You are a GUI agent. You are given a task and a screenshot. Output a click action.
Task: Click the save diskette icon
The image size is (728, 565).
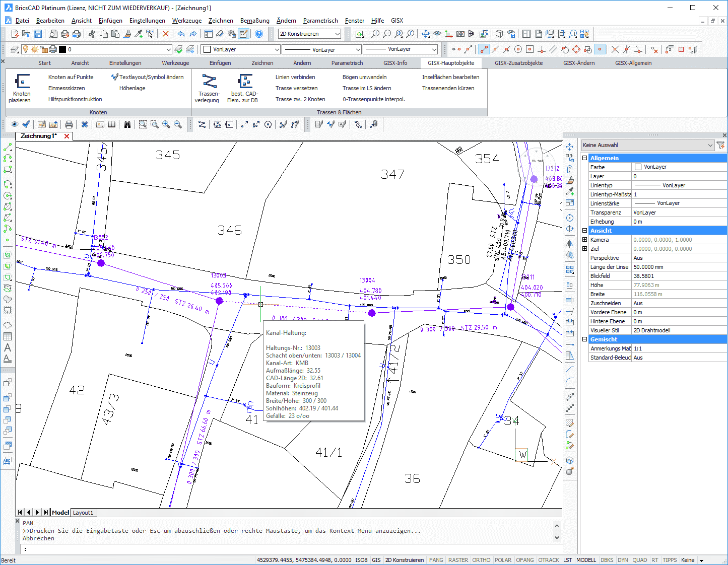[38, 34]
